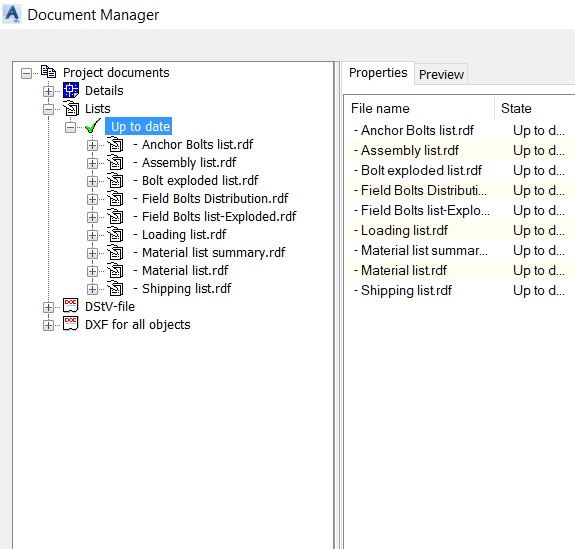Click Field Bolts list-Explo... in the file table
This screenshot has height=549, width=575.
[421, 210]
